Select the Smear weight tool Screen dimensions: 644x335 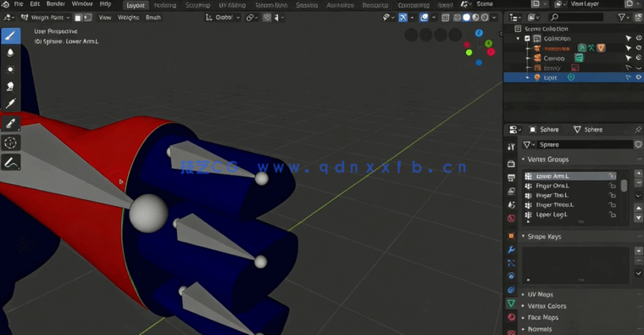coord(11,86)
